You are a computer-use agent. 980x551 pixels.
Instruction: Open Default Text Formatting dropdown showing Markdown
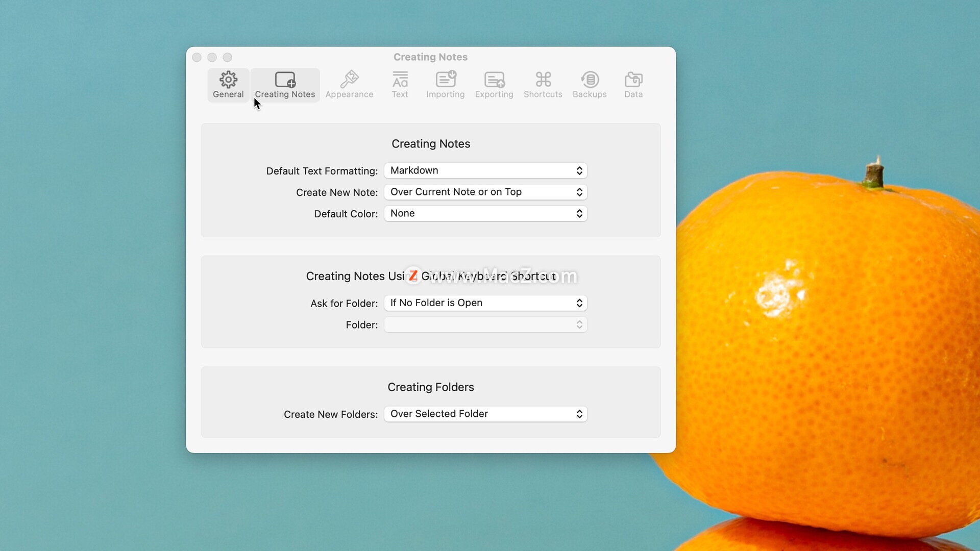pyautogui.click(x=485, y=170)
